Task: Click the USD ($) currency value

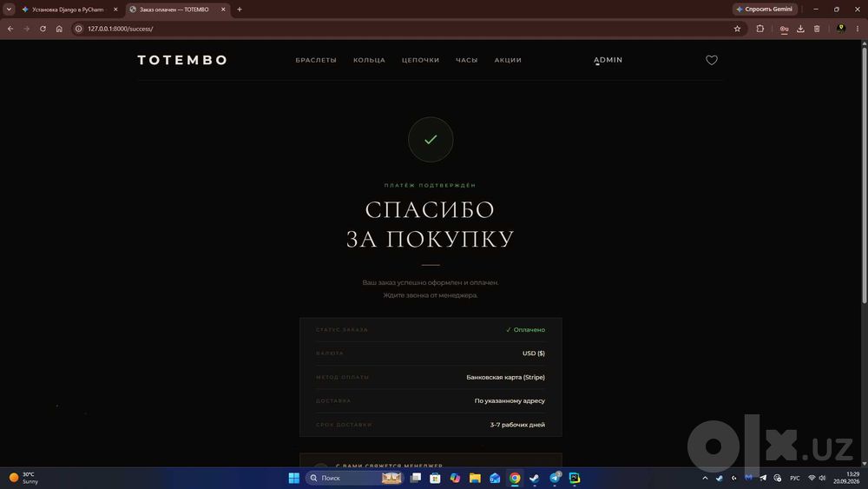Action: [534, 354]
